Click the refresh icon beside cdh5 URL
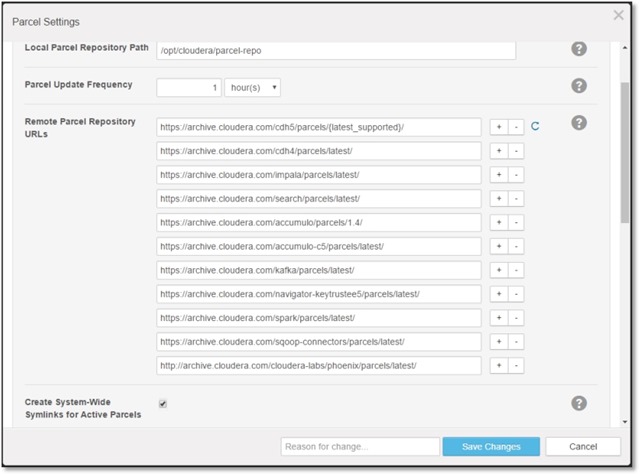This screenshot has height=475, width=640. click(535, 127)
